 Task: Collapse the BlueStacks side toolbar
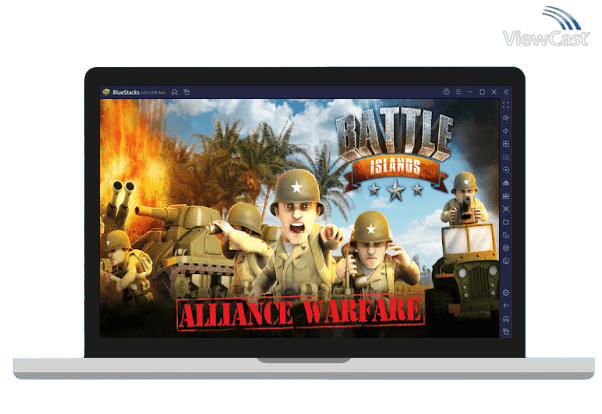506,92
